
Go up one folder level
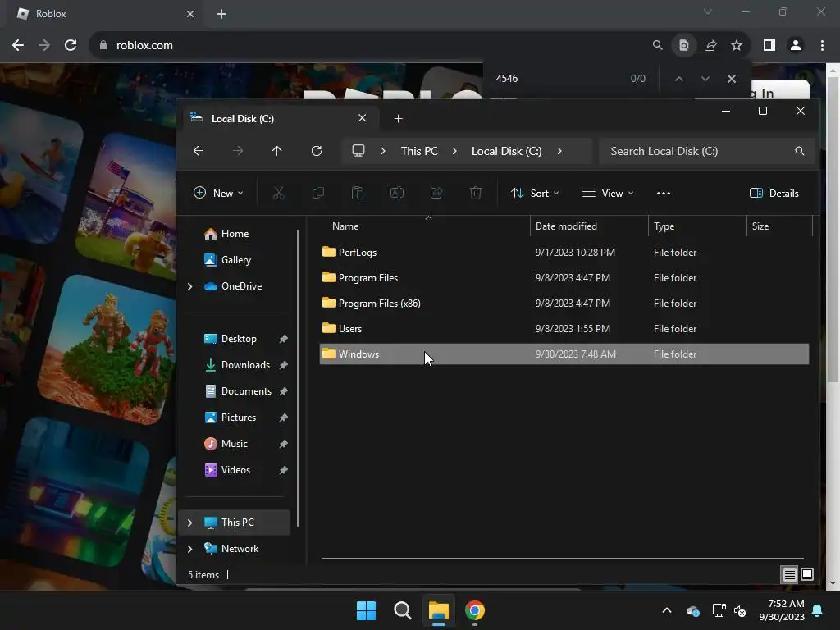tap(277, 151)
